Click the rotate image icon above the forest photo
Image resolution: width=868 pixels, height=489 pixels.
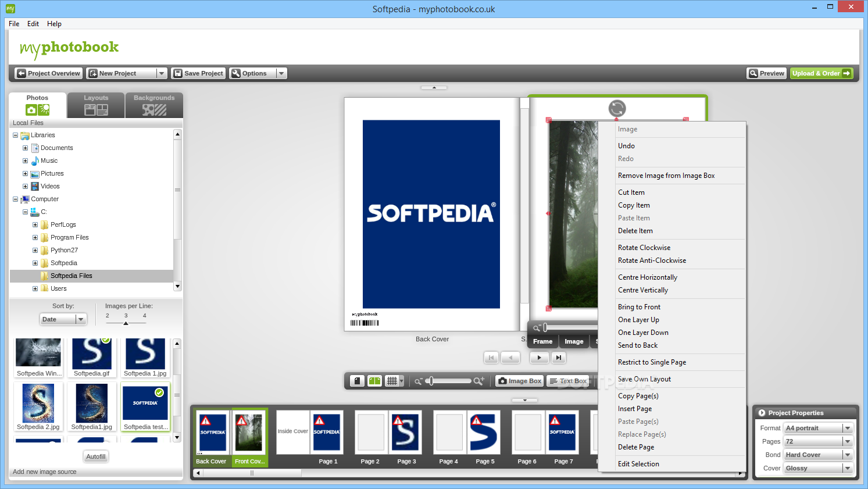pyautogui.click(x=617, y=108)
